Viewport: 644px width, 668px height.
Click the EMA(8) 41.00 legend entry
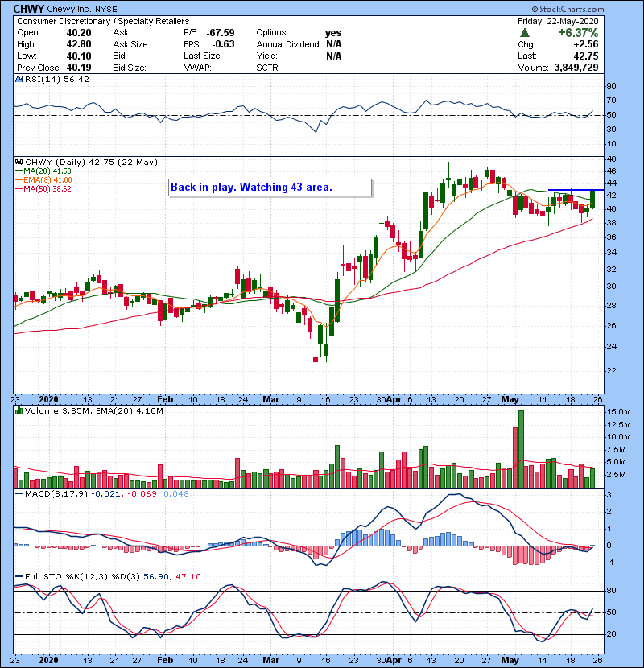pyautogui.click(x=43, y=179)
